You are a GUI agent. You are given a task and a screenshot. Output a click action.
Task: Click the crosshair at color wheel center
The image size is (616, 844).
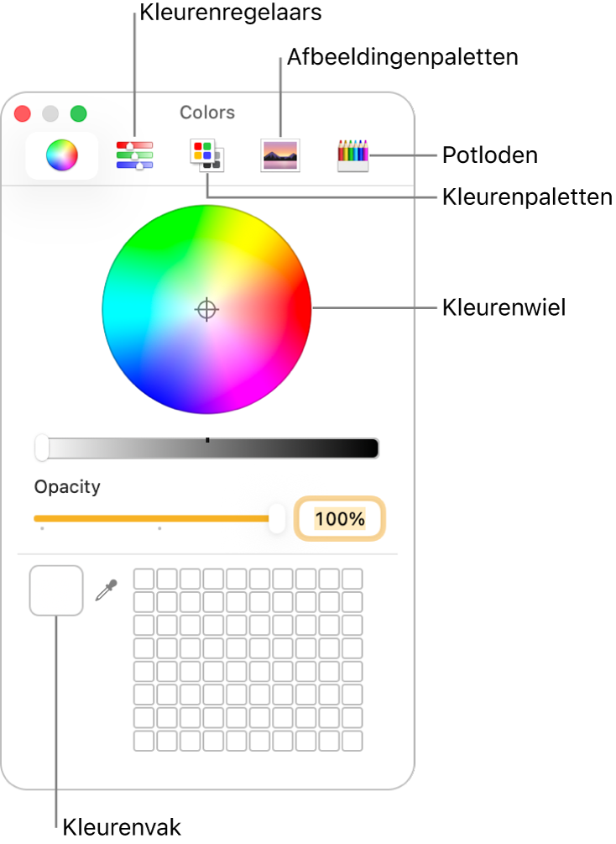tap(206, 310)
